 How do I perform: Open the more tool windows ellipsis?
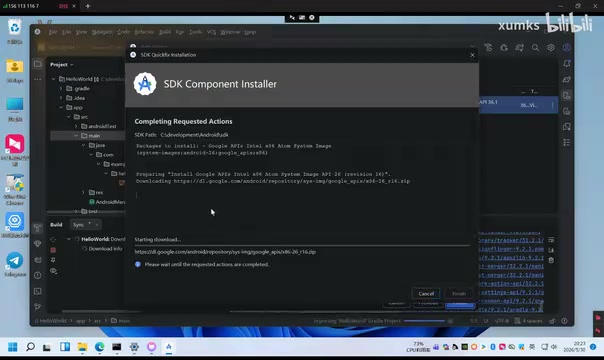point(37,79)
